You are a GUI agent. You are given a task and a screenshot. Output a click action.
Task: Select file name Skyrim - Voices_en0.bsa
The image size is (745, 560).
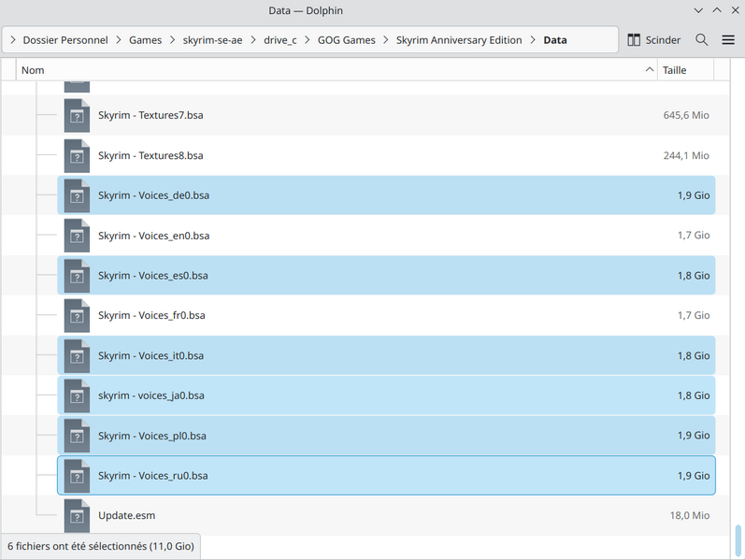tap(153, 236)
